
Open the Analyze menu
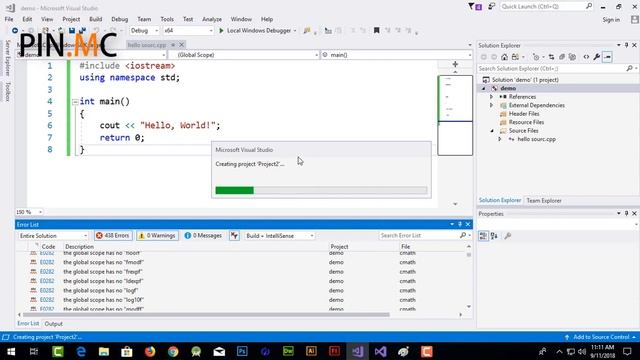coord(212,19)
